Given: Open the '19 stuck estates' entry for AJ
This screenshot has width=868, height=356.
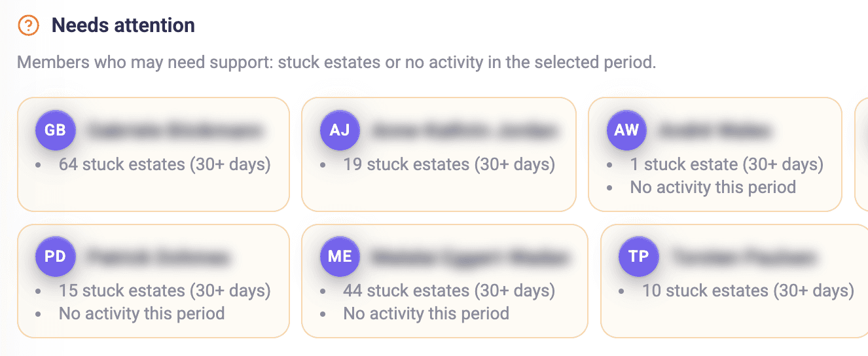Looking at the screenshot, I should (448, 164).
